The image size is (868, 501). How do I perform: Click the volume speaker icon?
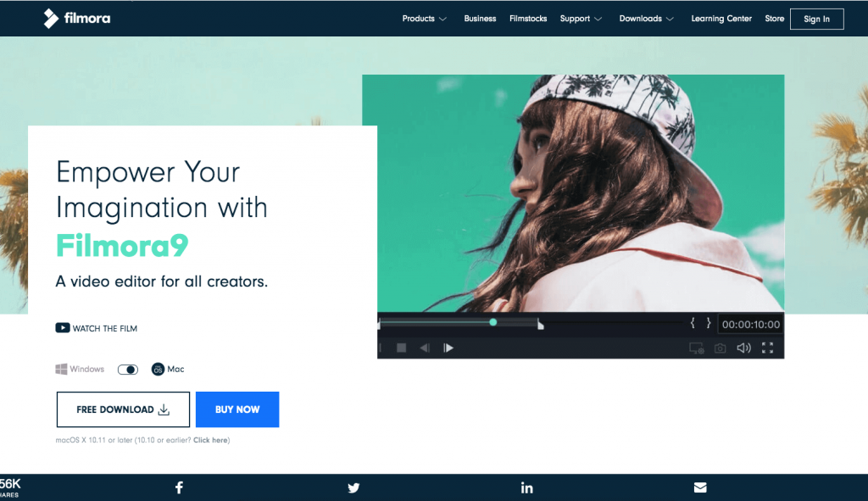743,348
